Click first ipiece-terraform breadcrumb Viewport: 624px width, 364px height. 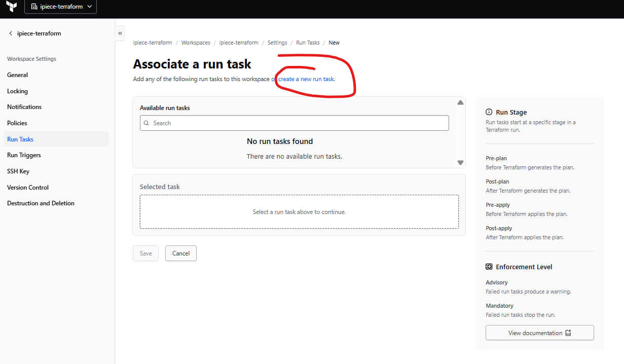coord(153,43)
